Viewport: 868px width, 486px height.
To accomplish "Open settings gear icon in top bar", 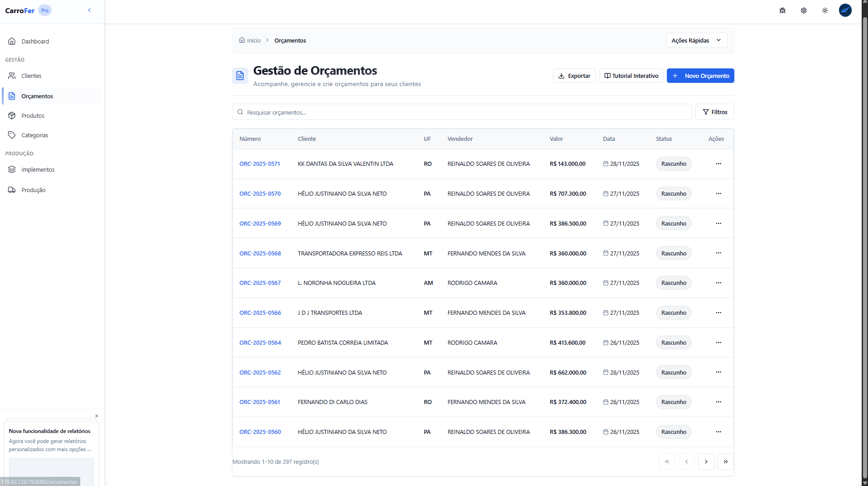I will pos(804,10).
